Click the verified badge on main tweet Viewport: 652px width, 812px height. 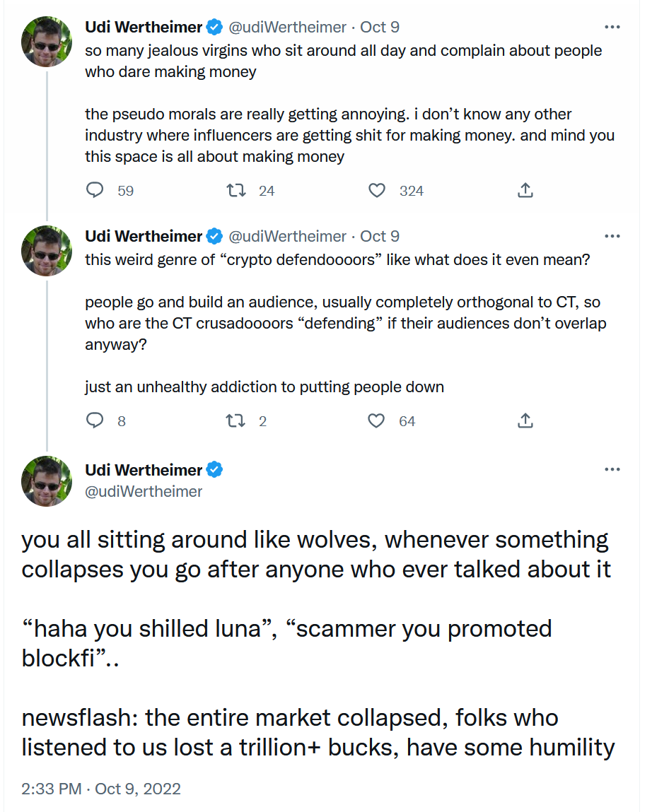[x=215, y=470]
